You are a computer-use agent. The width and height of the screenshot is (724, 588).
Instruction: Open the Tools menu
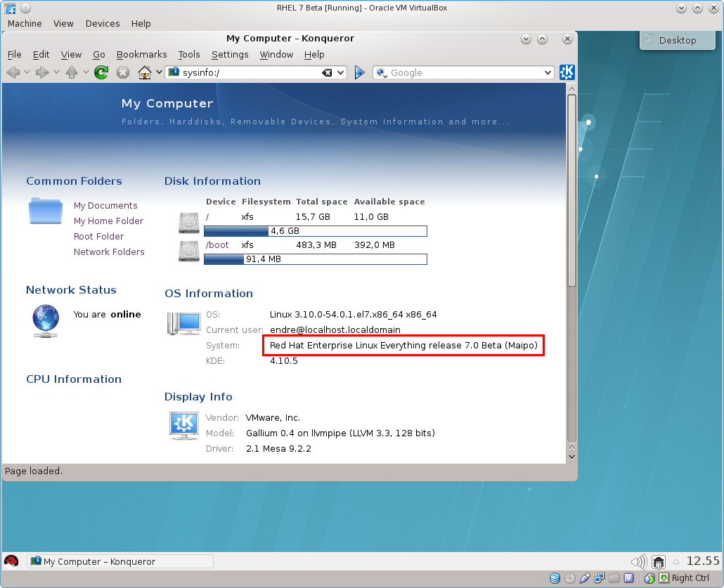point(189,55)
